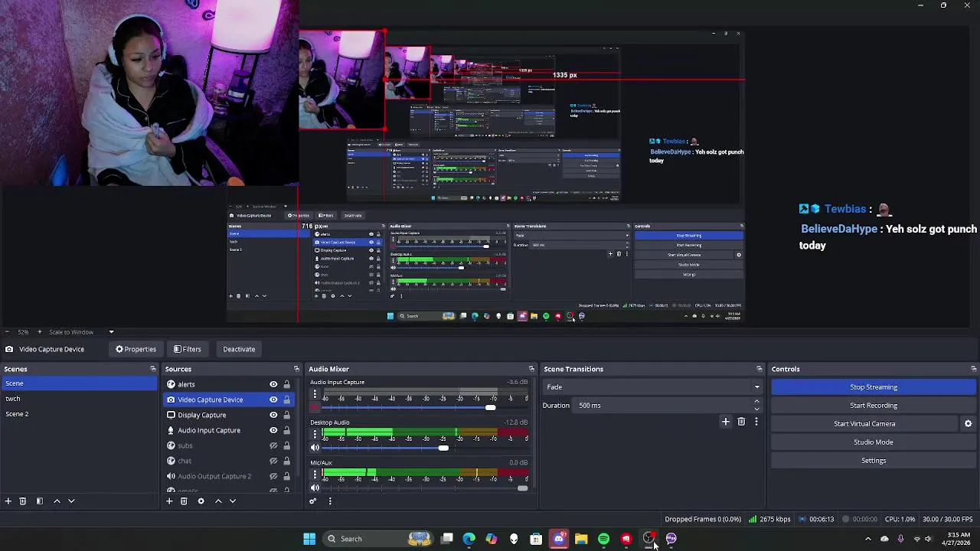980x551 pixels.
Task: Open Filters for selected source
Action: point(188,349)
